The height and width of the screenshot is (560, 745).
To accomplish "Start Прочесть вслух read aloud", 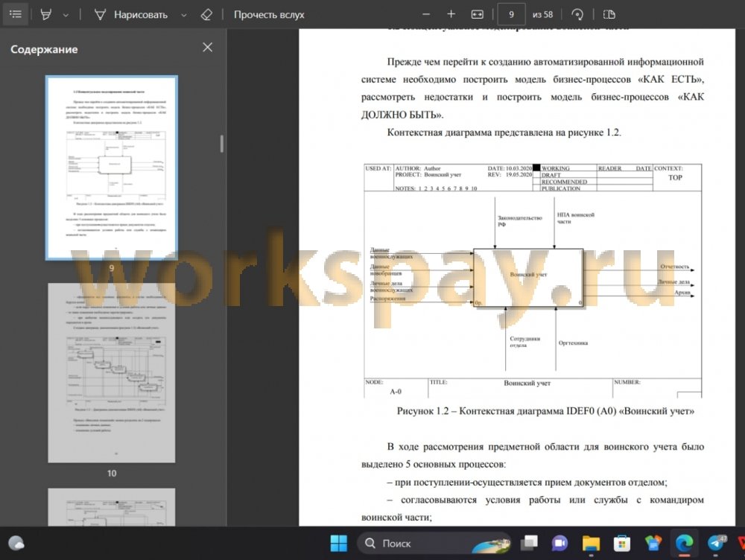I will (x=269, y=15).
